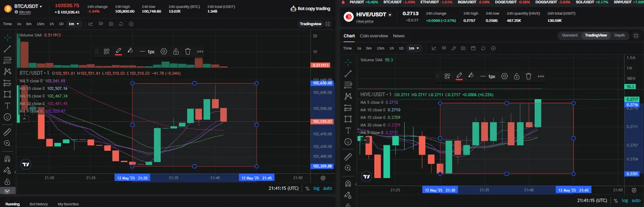The width and height of the screenshot is (644, 207).
Task: Select 1h interval on BTC chart
Action: coord(51,24)
